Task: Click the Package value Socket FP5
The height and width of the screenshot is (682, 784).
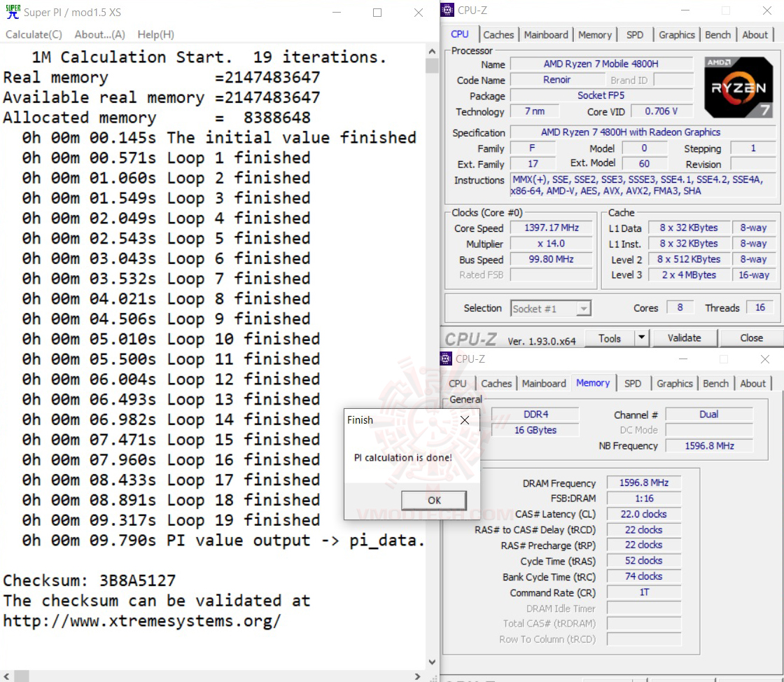Action: point(601,95)
